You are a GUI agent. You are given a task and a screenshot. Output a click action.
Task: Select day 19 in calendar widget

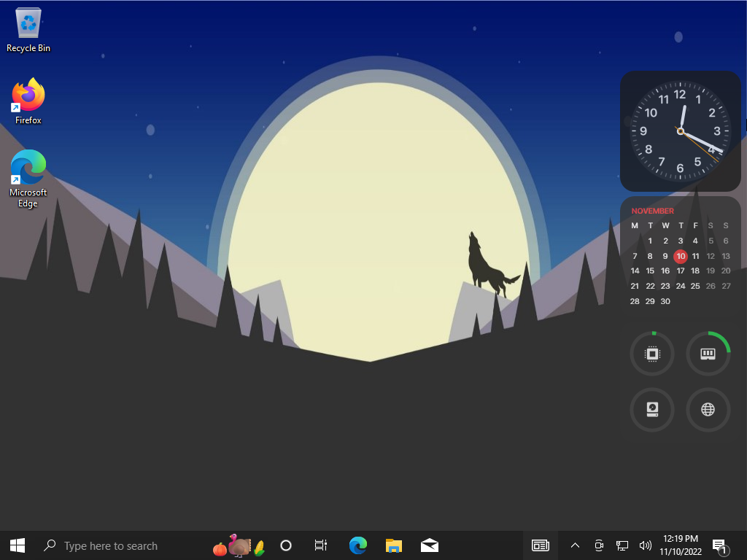[x=711, y=271]
